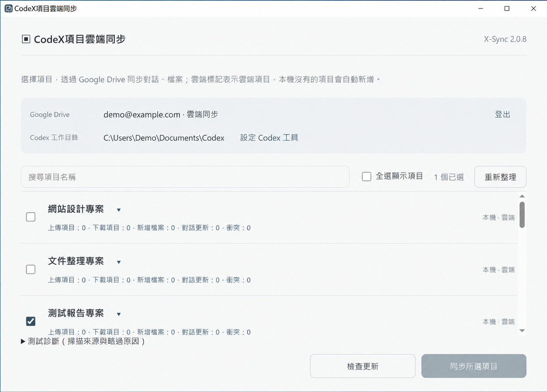Screen dimensions: 547x392
Task: Expand the 測試報告專案 dropdown arrow
Action: (x=119, y=314)
